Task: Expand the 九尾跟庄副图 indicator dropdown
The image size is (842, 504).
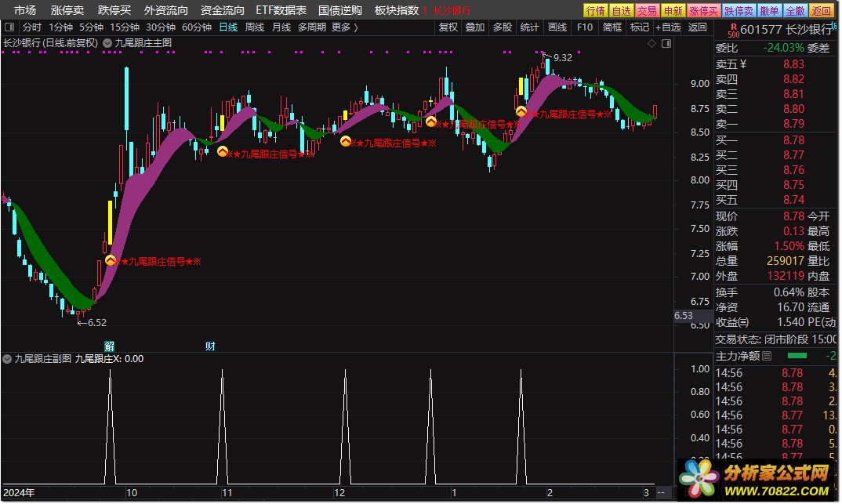Action: (7, 358)
